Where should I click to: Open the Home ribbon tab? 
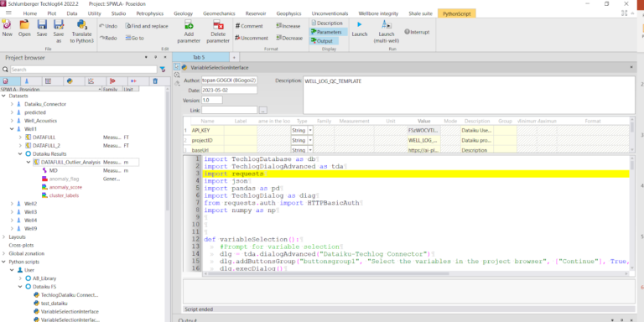coord(30,13)
